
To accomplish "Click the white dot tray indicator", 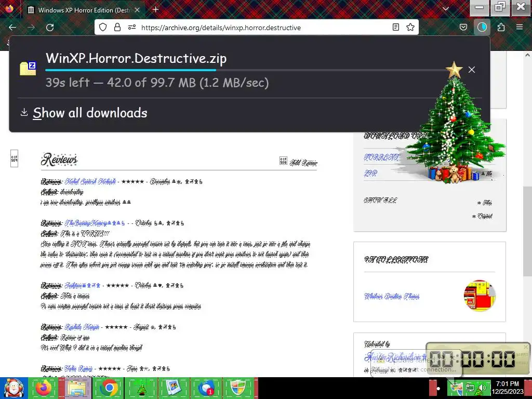I will [438, 389].
